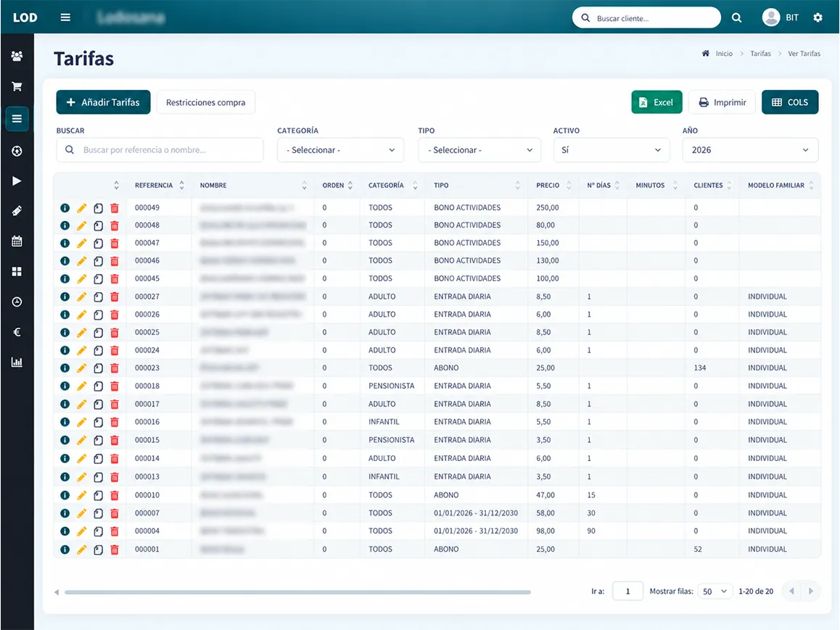Open the statistics chart icon in sidebar
Image resolution: width=840 pixels, height=630 pixels.
click(x=17, y=362)
